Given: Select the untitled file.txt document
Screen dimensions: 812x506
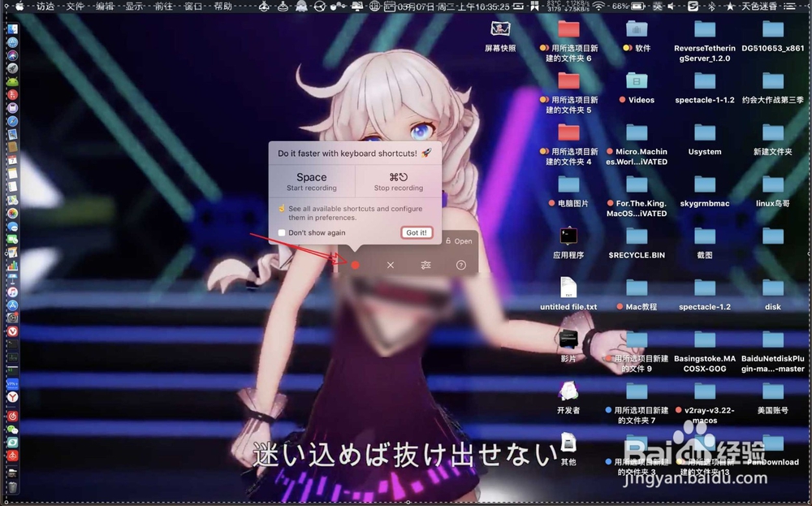Looking at the screenshot, I should (x=568, y=288).
